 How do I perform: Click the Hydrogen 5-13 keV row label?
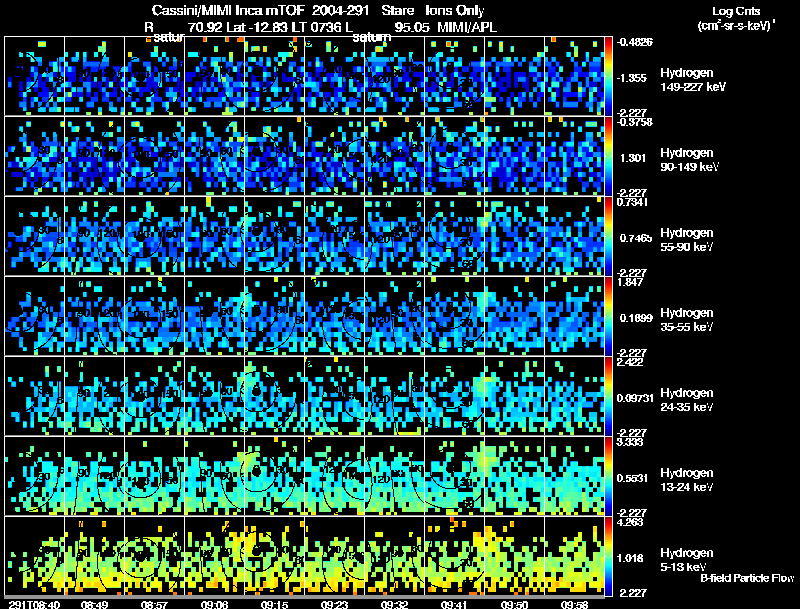click(687, 560)
